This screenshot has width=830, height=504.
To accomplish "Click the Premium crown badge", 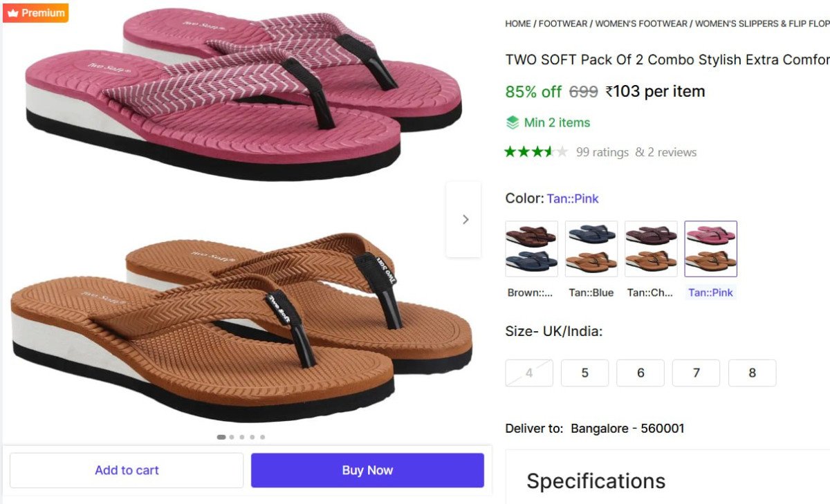I will [35, 13].
